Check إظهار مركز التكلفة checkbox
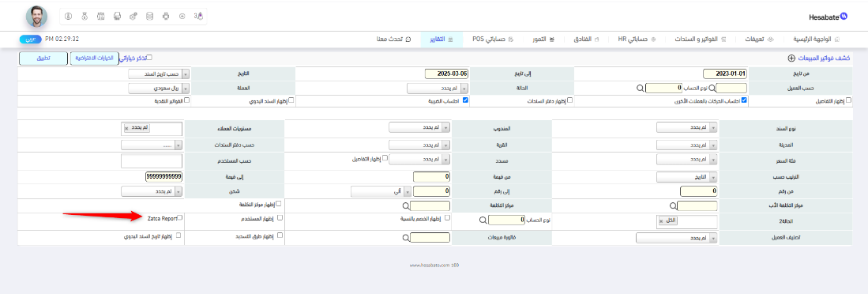This screenshot has width=868, height=294. point(280,203)
